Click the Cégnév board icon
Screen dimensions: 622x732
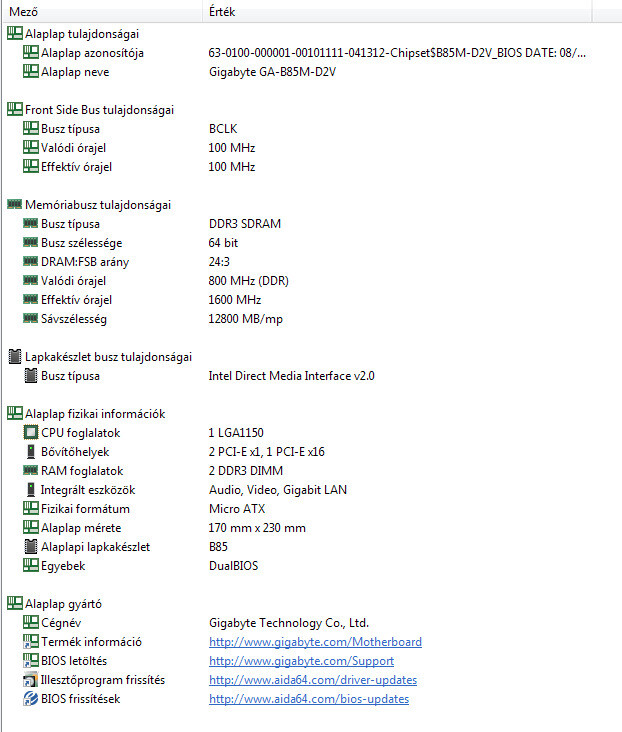click(x=31, y=622)
